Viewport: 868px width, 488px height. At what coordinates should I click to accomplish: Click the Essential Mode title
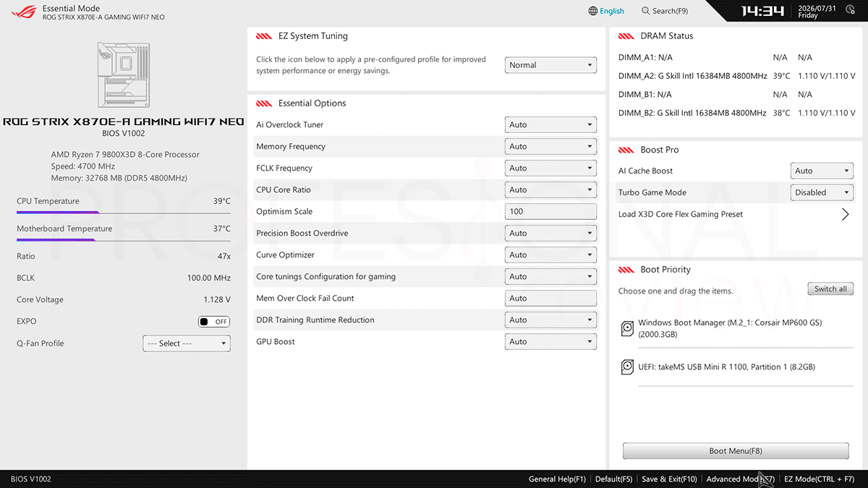pyautogui.click(x=72, y=9)
